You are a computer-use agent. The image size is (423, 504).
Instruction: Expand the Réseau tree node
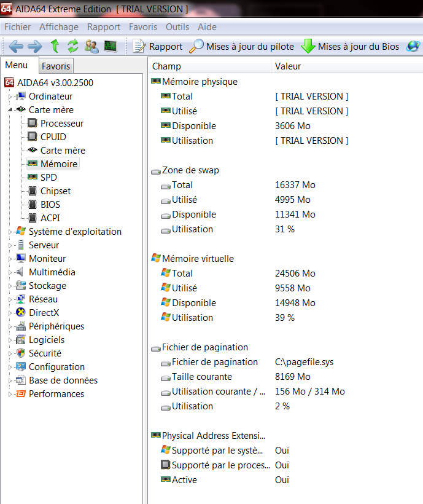(10, 299)
